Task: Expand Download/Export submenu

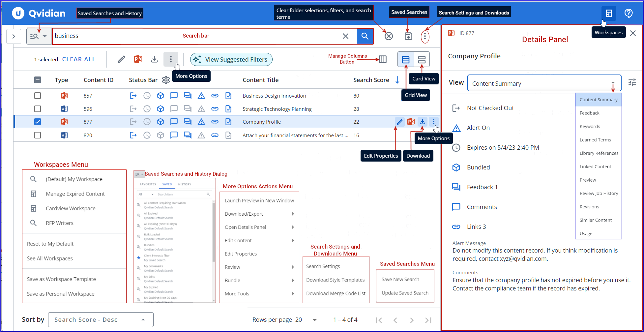Action: click(x=259, y=214)
